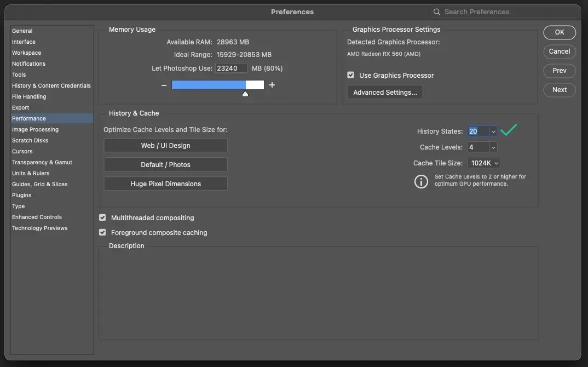The image size is (588, 367).
Task: Click the search magnifier icon
Action: click(437, 12)
